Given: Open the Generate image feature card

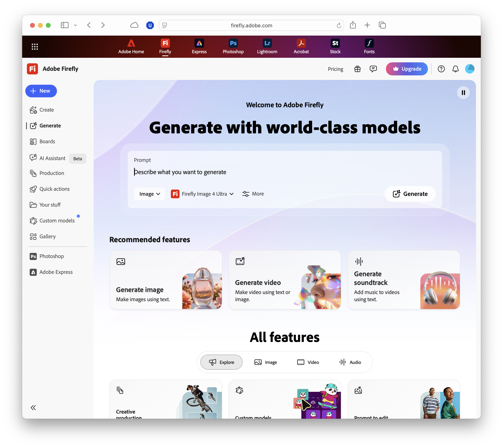Looking at the screenshot, I should (166, 280).
